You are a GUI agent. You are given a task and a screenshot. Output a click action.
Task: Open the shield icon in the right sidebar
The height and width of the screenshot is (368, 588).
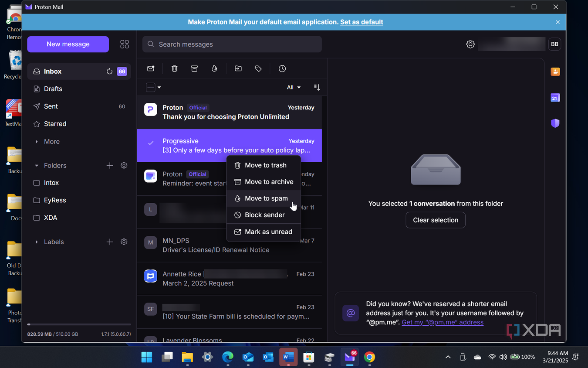(555, 123)
